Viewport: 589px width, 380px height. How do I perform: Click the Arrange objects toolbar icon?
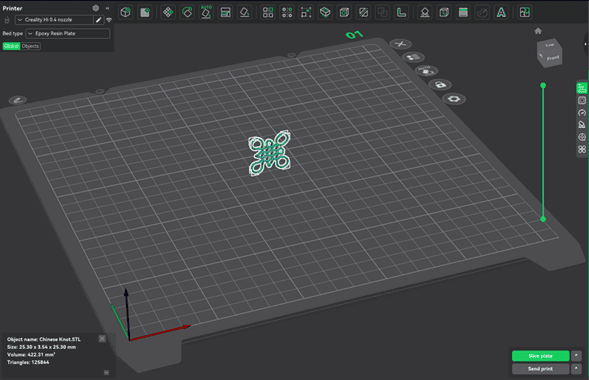(225, 12)
